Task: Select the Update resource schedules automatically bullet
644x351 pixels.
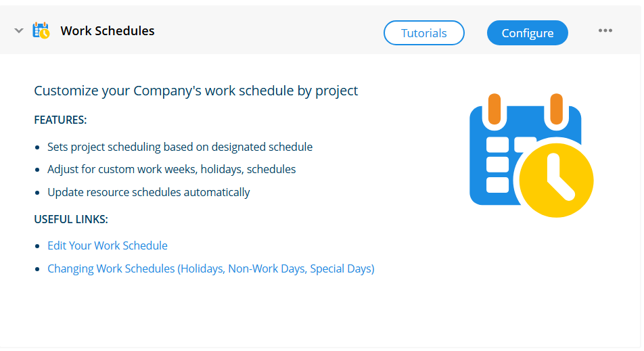Action: [149, 192]
